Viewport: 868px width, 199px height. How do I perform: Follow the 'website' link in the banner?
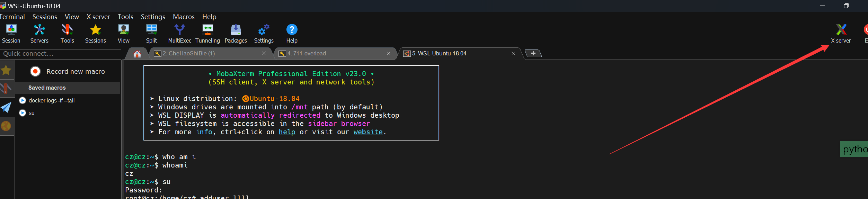pos(368,132)
